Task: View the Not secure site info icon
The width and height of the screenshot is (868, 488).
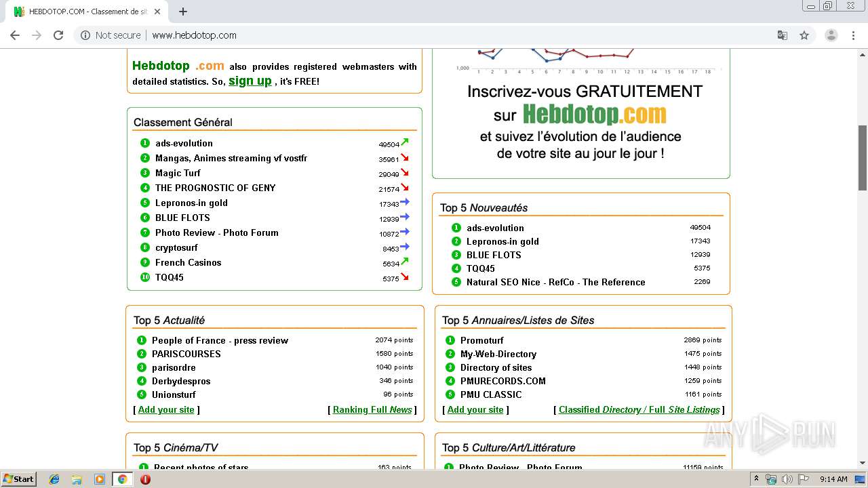Action: click(85, 35)
